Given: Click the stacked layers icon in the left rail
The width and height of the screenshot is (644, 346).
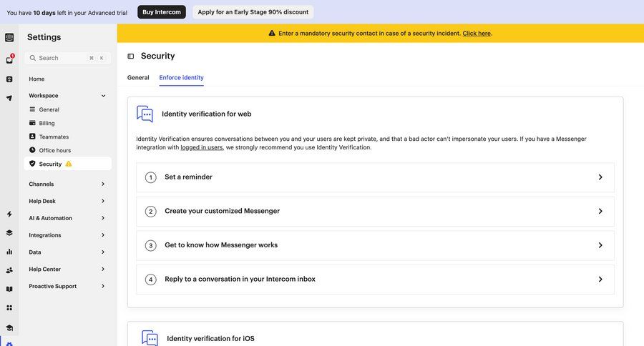Looking at the screenshot, I should (x=9, y=233).
